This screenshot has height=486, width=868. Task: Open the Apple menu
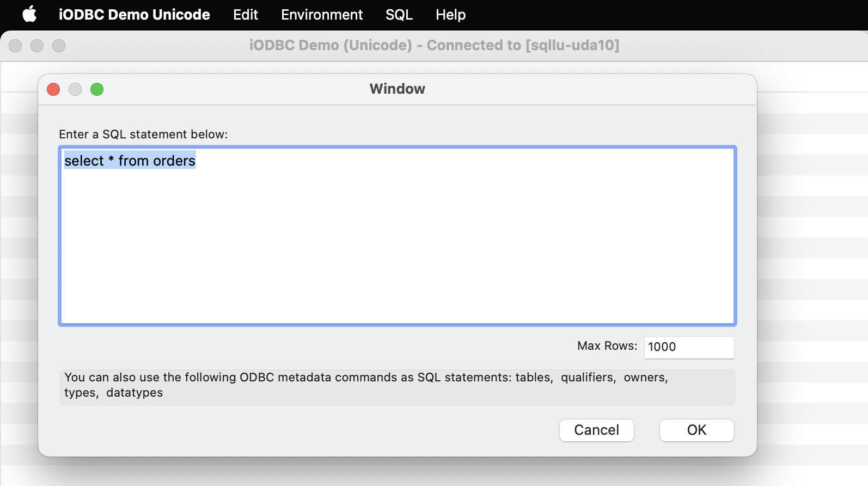point(29,15)
